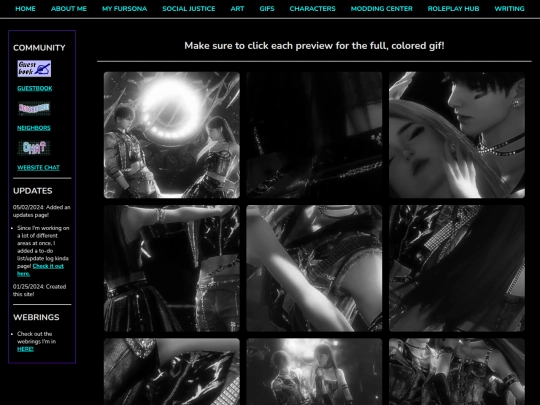This screenshot has width=540, height=405.
Task: Open bottom-row glossy jacket gif preview
Action: [172, 372]
